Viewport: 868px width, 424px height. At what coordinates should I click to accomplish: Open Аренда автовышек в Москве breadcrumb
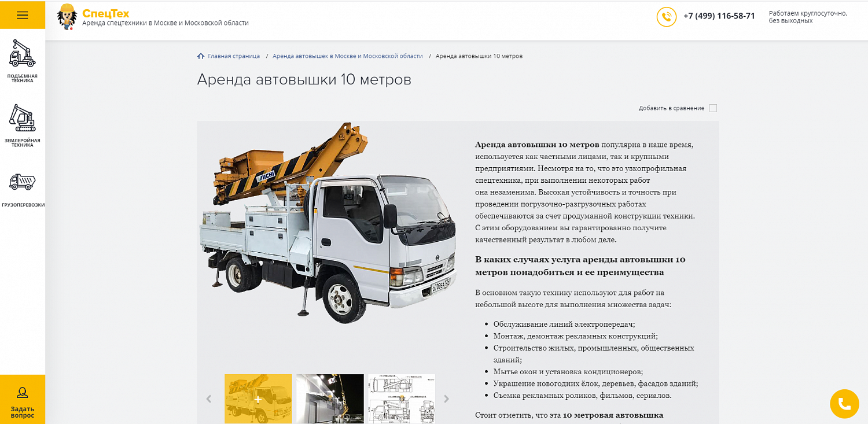tap(348, 56)
